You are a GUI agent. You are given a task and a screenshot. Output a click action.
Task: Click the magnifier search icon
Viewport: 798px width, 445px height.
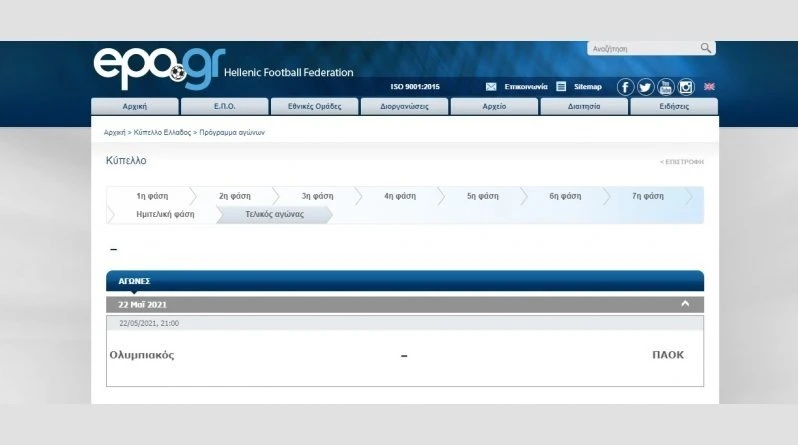(x=706, y=48)
